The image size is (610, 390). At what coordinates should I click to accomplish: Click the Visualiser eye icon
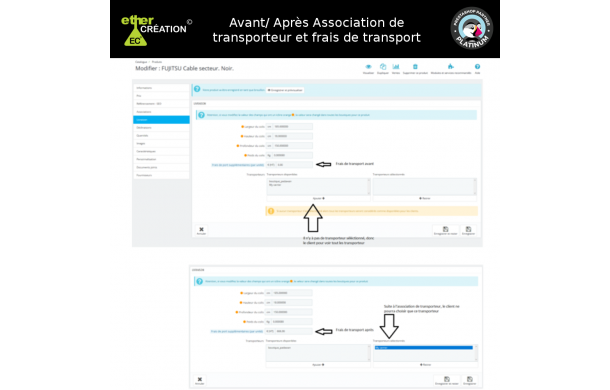click(x=368, y=67)
